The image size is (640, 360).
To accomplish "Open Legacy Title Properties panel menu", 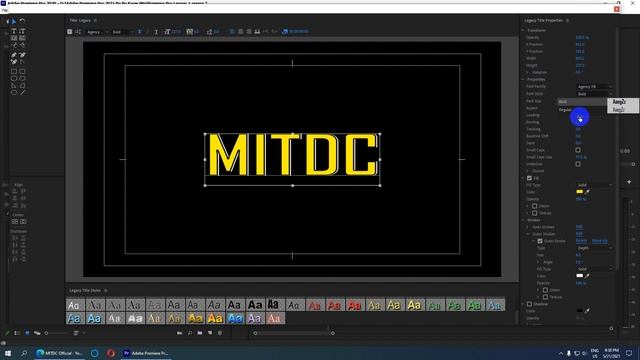I will [x=567, y=20].
